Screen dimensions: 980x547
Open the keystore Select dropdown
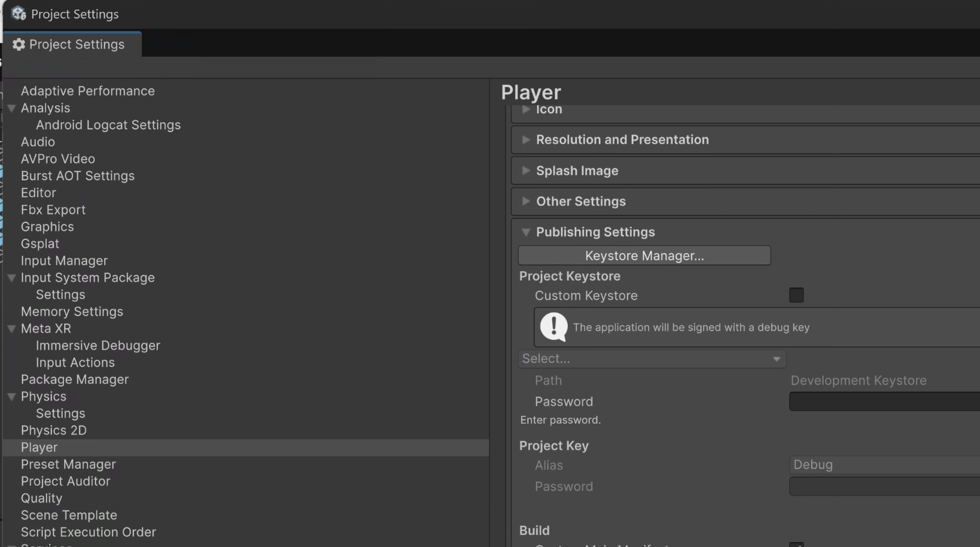point(652,358)
